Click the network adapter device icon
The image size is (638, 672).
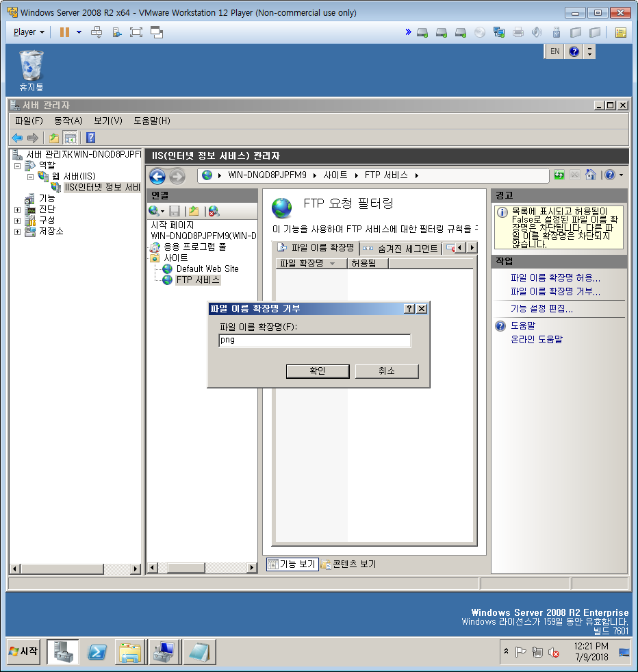499,32
